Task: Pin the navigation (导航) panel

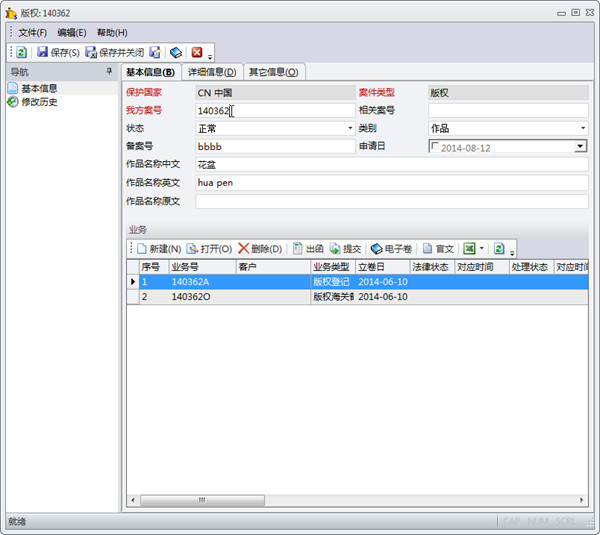Action: pyautogui.click(x=109, y=71)
